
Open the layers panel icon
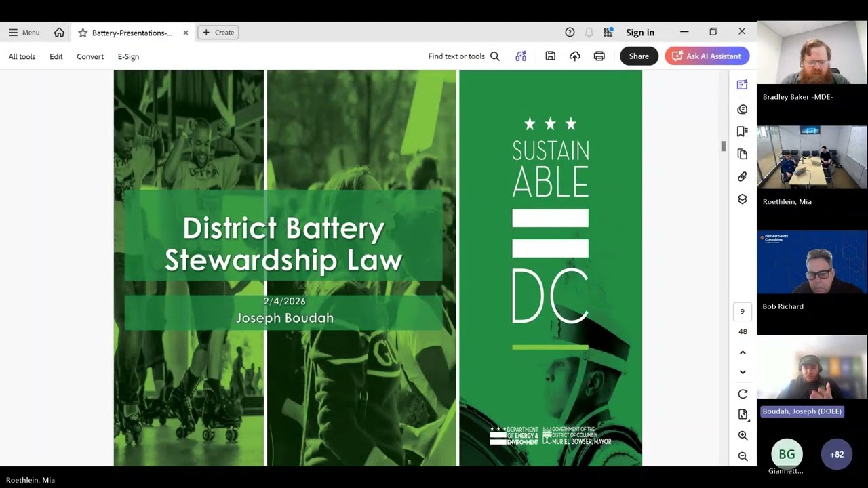(x=743, y=199)
